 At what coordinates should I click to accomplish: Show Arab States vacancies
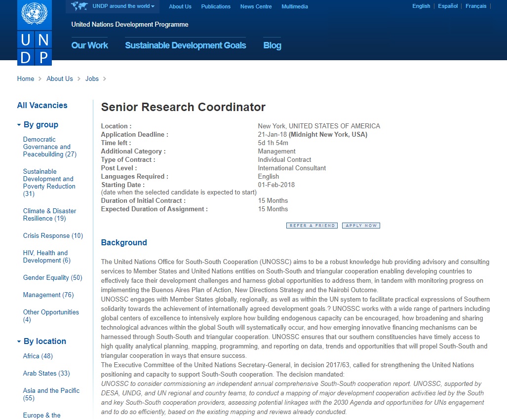point(46,374)
